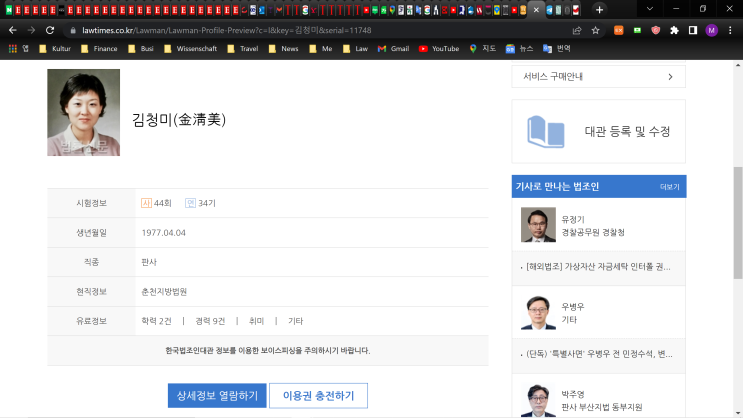Open the tab search dropdown

point(650,9)
